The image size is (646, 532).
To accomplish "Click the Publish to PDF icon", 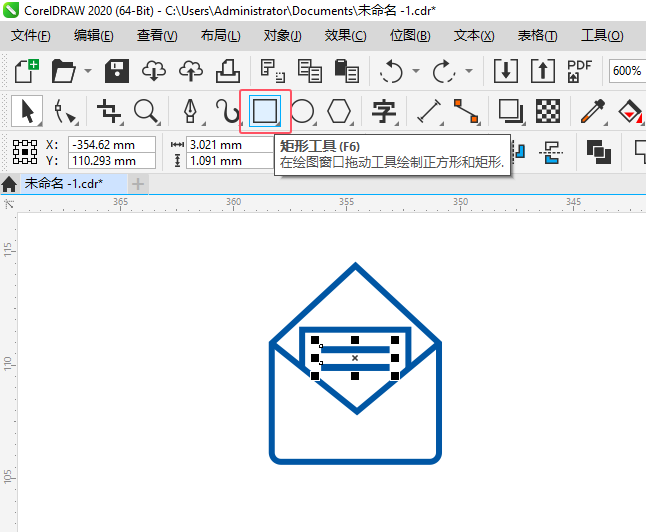I will [579, 71].
